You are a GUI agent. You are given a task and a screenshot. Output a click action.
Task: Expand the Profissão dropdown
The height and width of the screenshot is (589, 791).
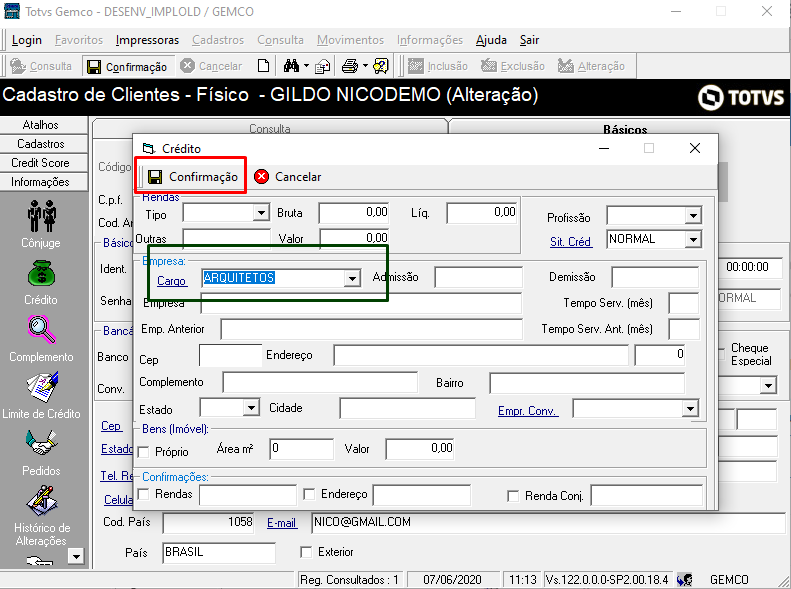(693, 216)
